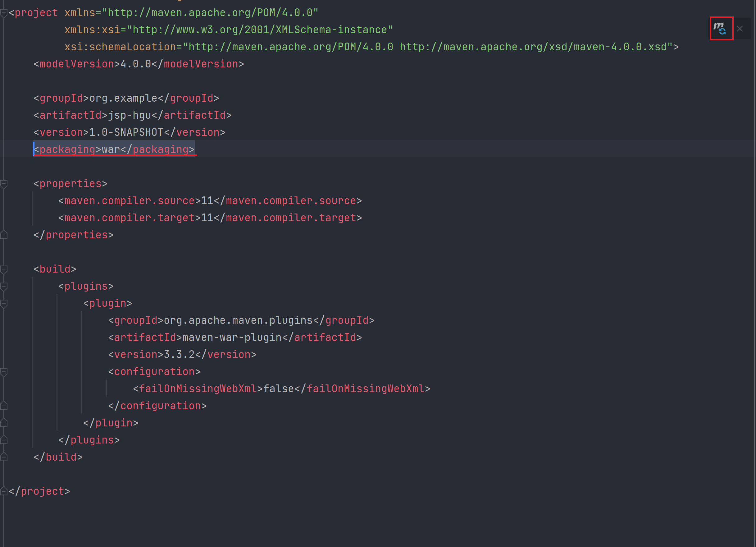Place cursor on jsp-hgu artifactId value

(x=129, y=115)
